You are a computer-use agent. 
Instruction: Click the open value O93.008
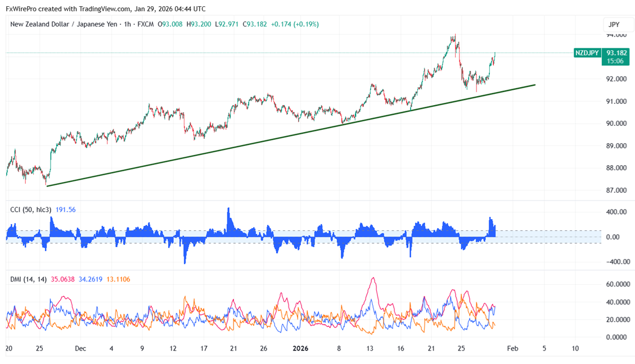pyautogui.click(x=170, y=24)
